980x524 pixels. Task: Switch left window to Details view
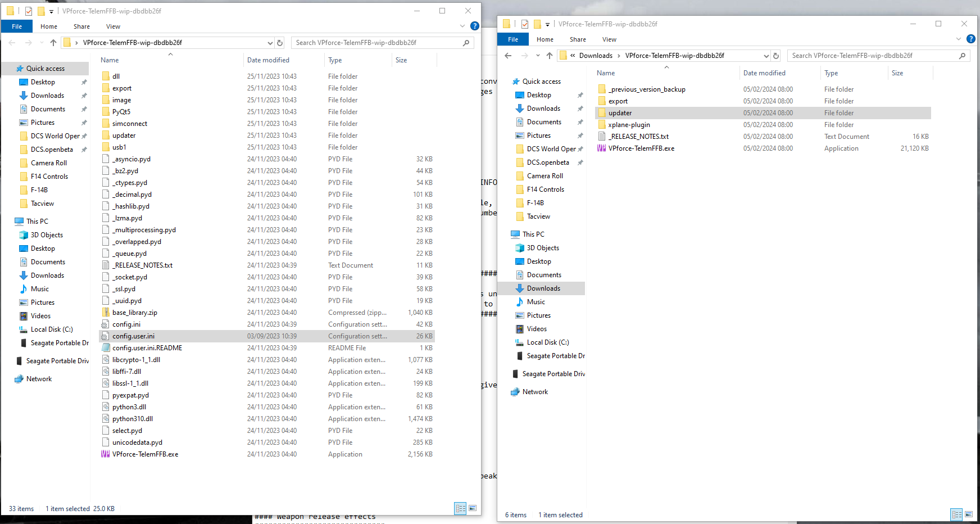[x=461, y=508]
